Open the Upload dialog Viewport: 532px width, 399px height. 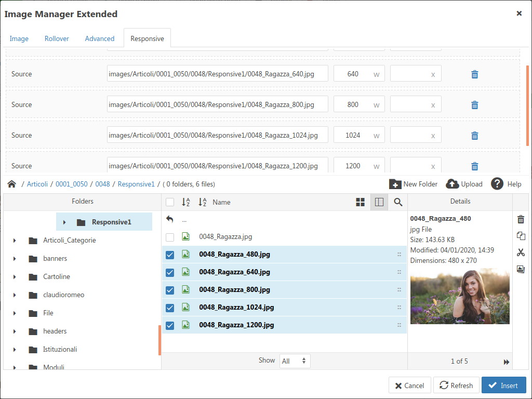[x=464, y=184]
